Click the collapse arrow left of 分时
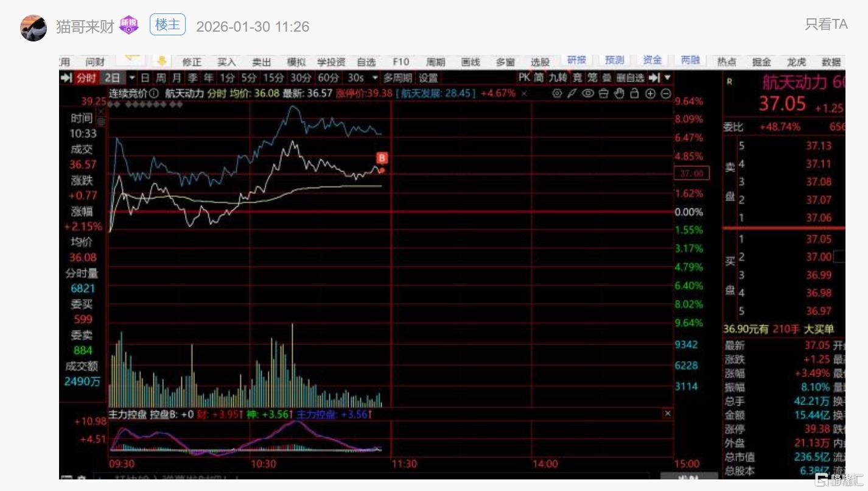 (x=66, y=78)
